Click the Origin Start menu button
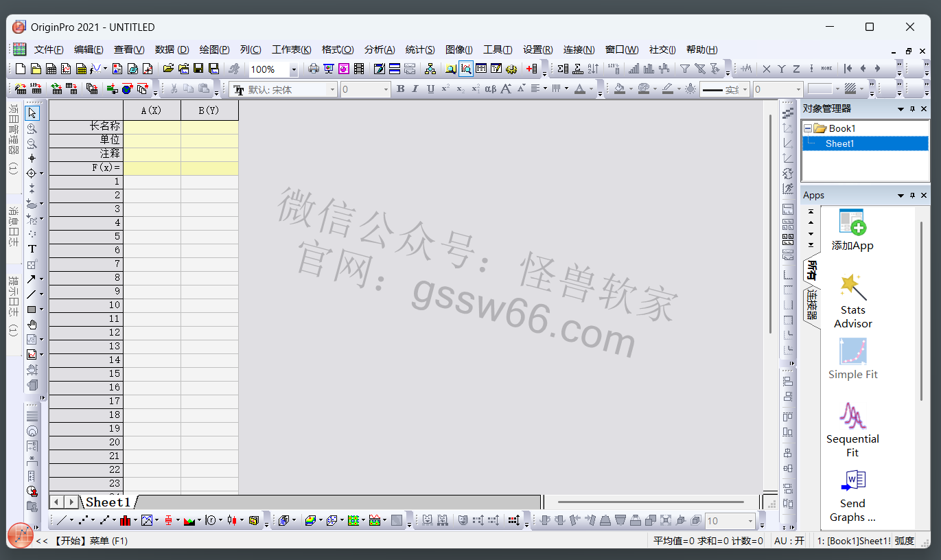941x560 pixels. click(x=21, y=535)
